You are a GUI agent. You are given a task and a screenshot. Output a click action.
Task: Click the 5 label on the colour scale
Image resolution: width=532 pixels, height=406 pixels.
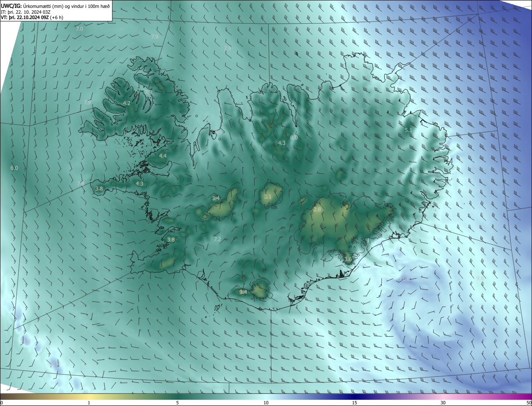(x=177, y=403)
